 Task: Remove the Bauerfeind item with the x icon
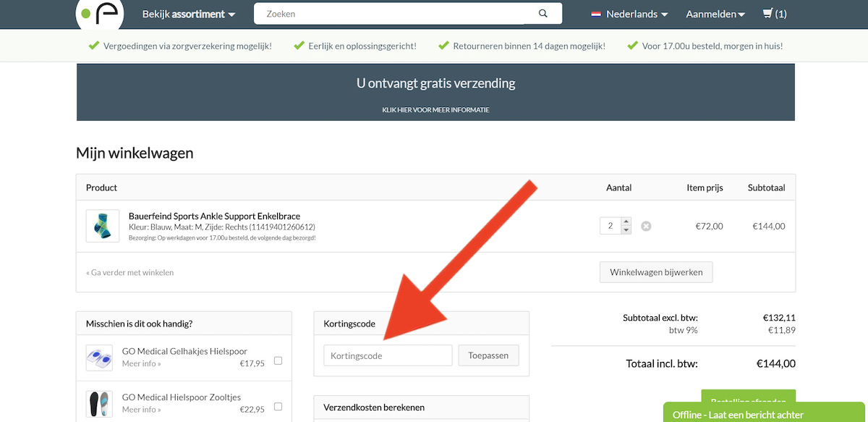pyautogui.click(x=646, y=226)
